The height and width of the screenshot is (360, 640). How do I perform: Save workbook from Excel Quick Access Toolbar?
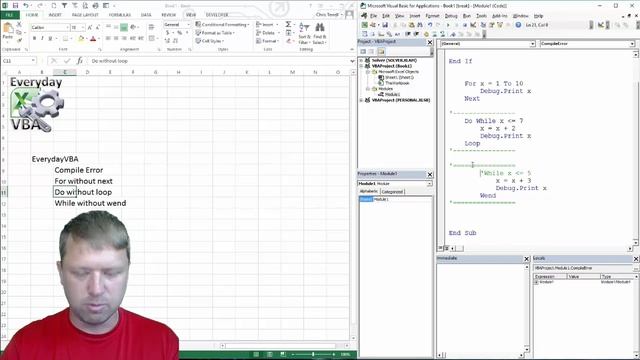(15, 5)
